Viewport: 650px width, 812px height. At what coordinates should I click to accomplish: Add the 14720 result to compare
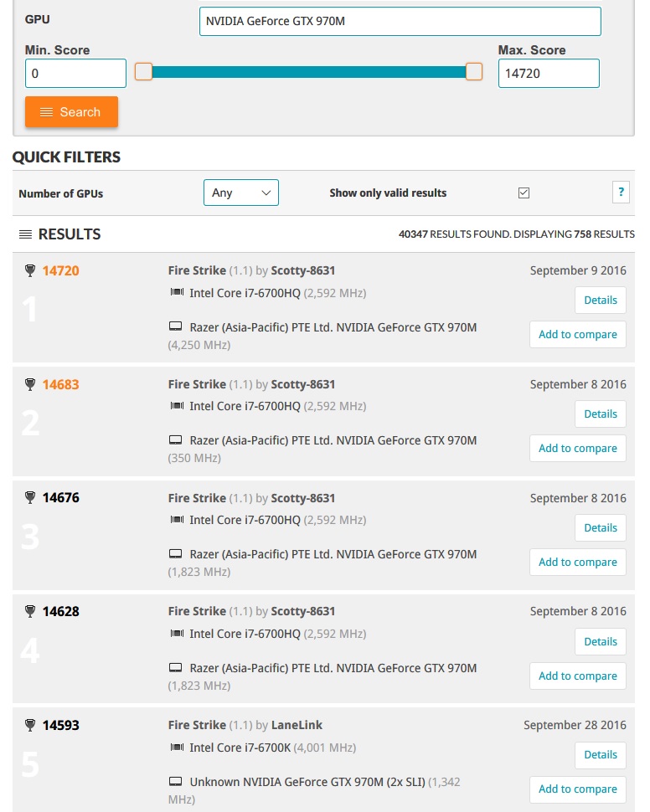coord(577,335)
